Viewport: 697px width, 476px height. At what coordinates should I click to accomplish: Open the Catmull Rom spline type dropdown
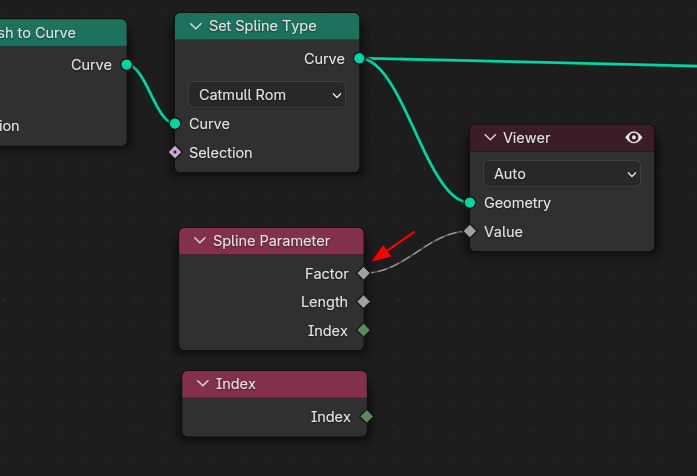pos(267,95)
